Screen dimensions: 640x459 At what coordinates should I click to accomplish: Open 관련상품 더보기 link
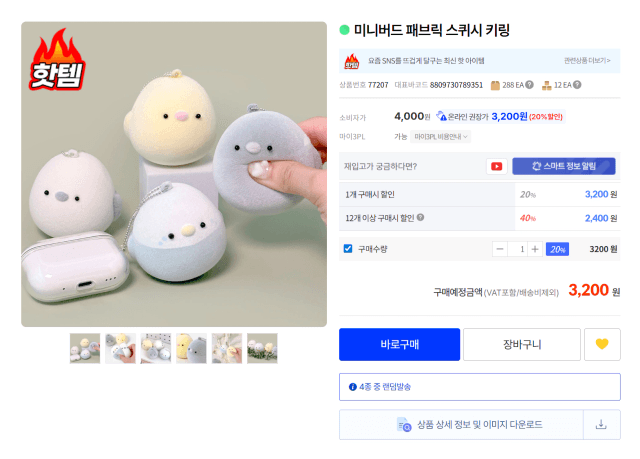[x=587, y=60]
